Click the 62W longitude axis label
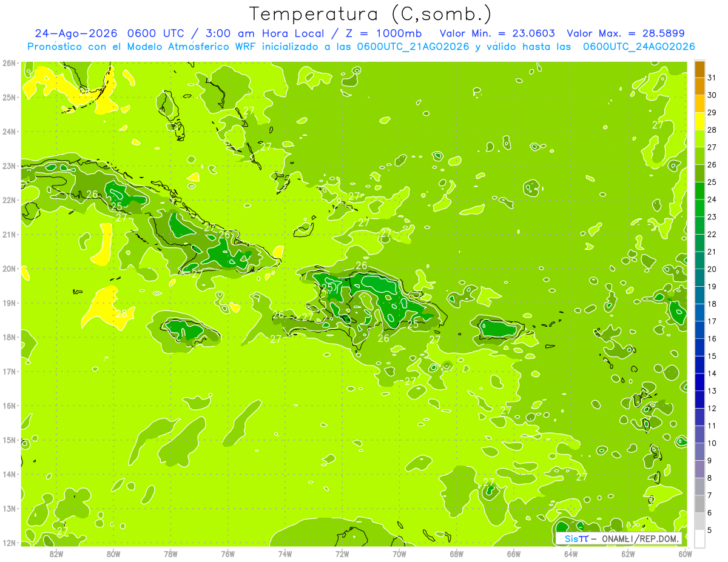This screenshot has height=562, width=728. coord(628,553)
